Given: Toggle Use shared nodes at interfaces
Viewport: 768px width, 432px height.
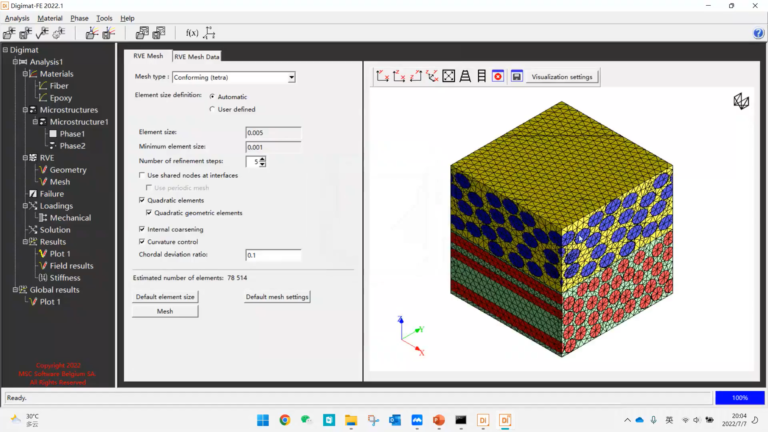Looking at the screenshot, I should [142, 175].
